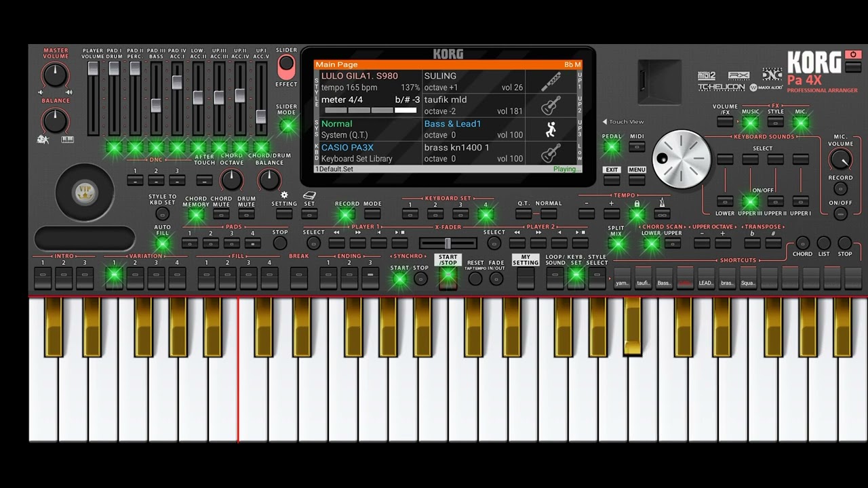Tap 'LULO GILA1. S980' style name
The height and width of the screenshot is (488, 868).
[359, 76]
